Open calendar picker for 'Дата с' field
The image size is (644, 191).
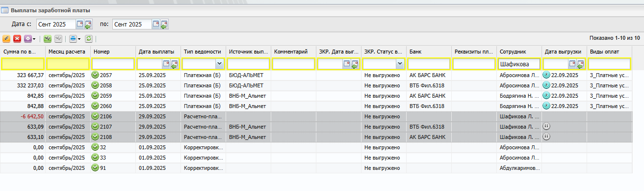[x=79, y=24]
